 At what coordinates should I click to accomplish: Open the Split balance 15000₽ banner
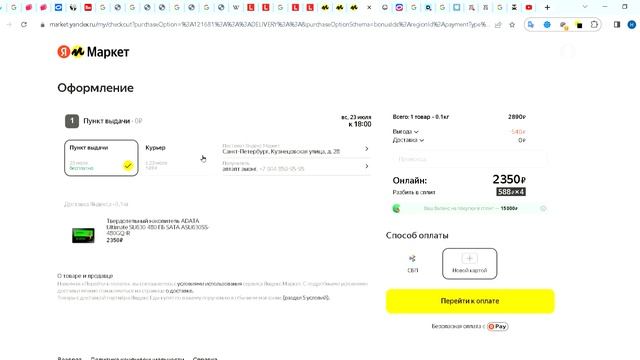[469, 208]
